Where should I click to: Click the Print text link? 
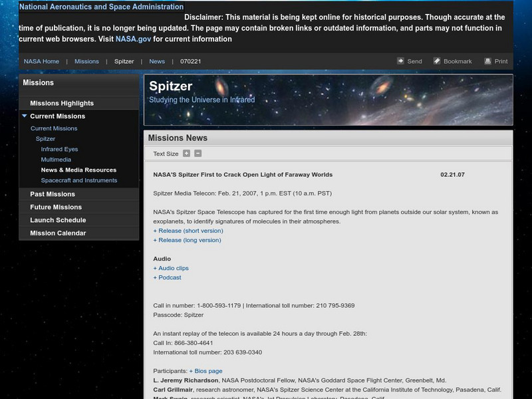[x=501, y=61]
